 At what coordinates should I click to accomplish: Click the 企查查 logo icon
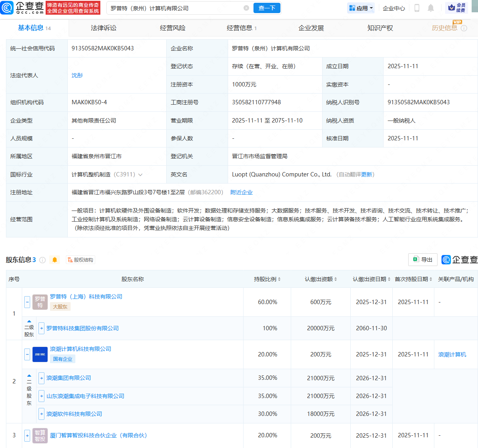tap(7, 8)
